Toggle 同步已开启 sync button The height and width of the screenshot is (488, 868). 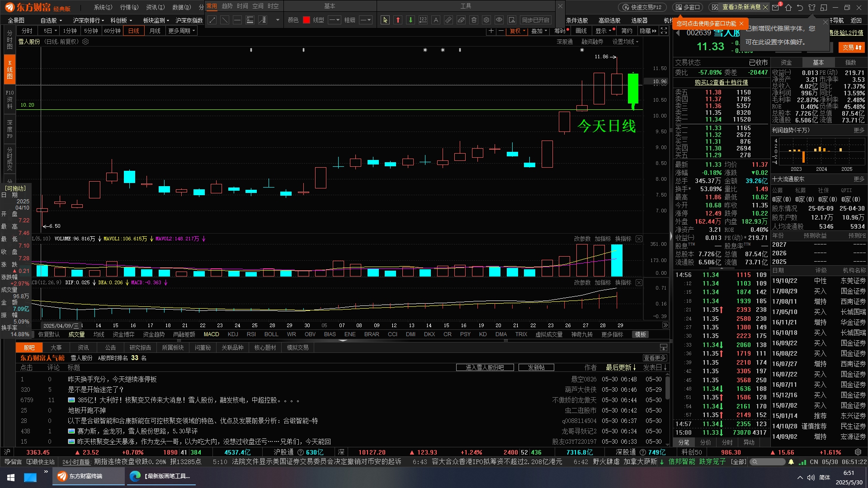pyautogui.click(x=536, y=20)
